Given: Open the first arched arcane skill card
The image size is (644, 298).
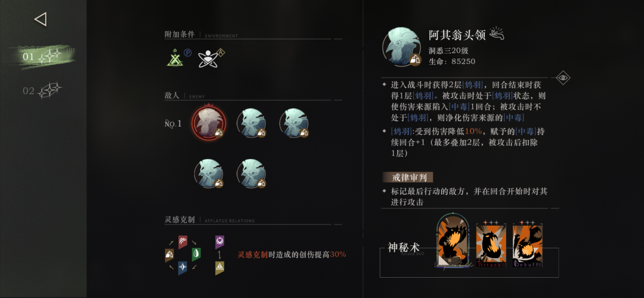Looking at the screenshot, I should click(x=453, y=241).
